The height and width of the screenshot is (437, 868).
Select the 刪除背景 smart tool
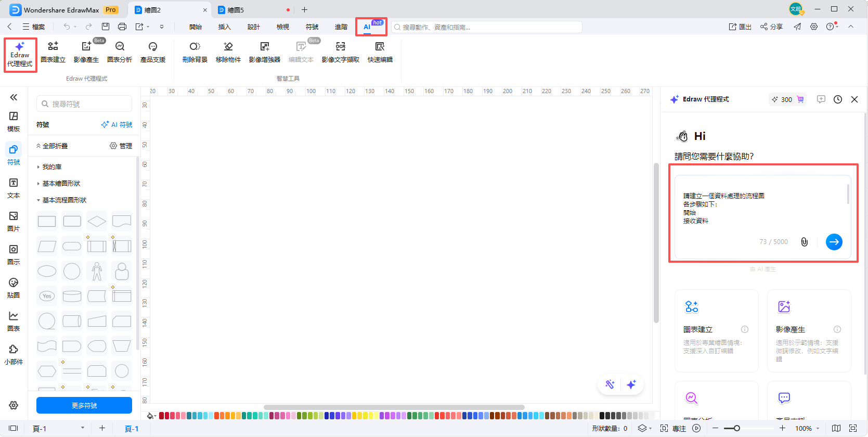(x=195, y=52)
